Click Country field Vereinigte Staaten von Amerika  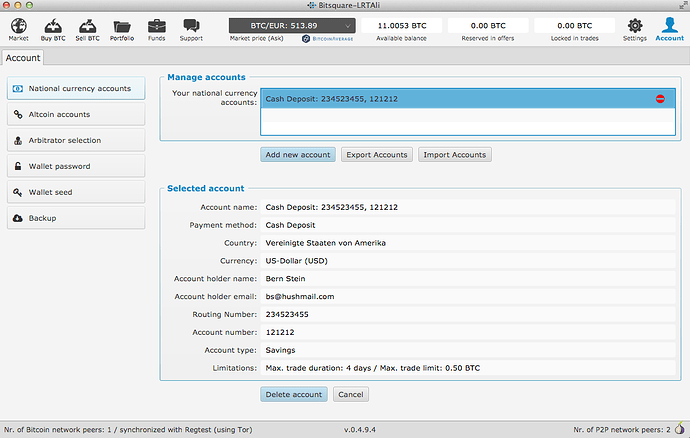click(468, 243)
